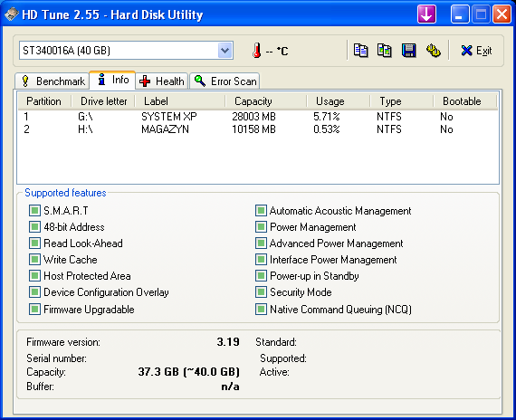Switch to the Benchmark tab
This screenshot has width=516, height=420.
(52, 81)
